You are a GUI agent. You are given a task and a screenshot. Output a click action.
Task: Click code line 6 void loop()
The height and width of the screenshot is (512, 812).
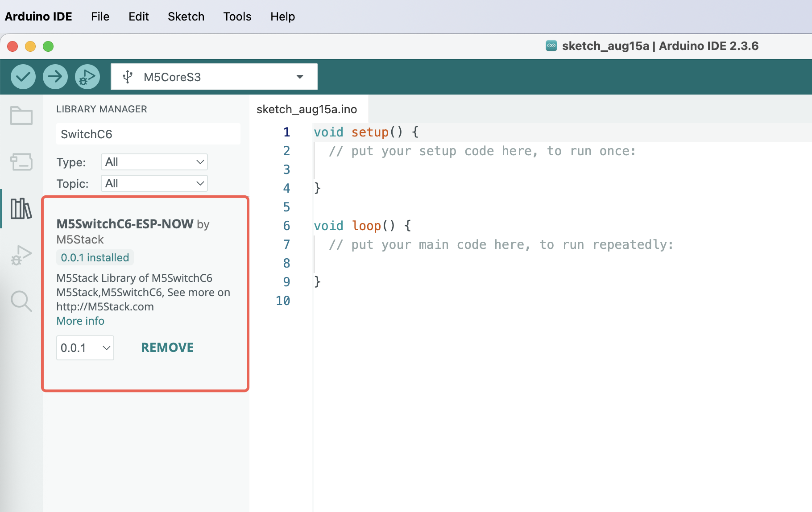(x=362, y=226)
